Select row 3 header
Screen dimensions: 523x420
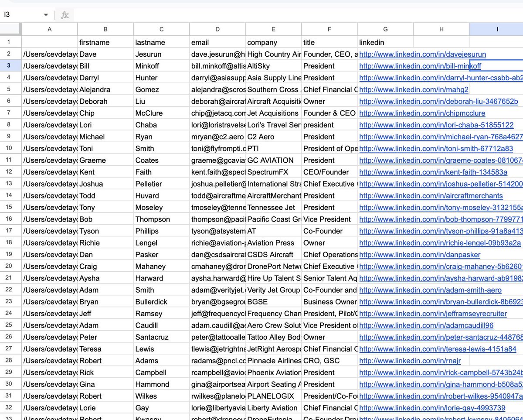[x=10, y=66]
